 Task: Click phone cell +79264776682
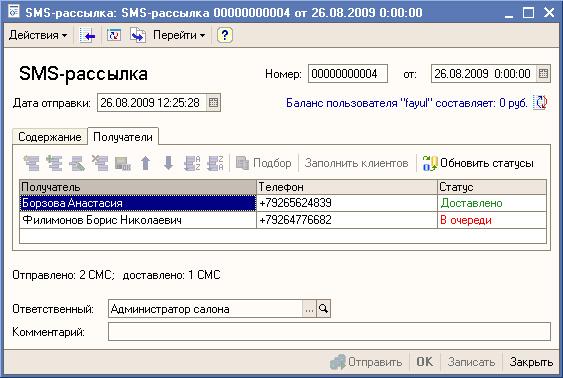coord(347,220)
